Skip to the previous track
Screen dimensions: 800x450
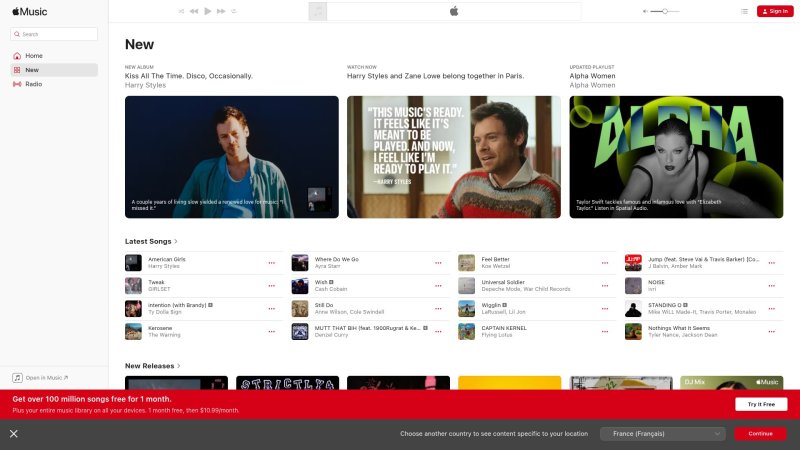click(194, 11)
